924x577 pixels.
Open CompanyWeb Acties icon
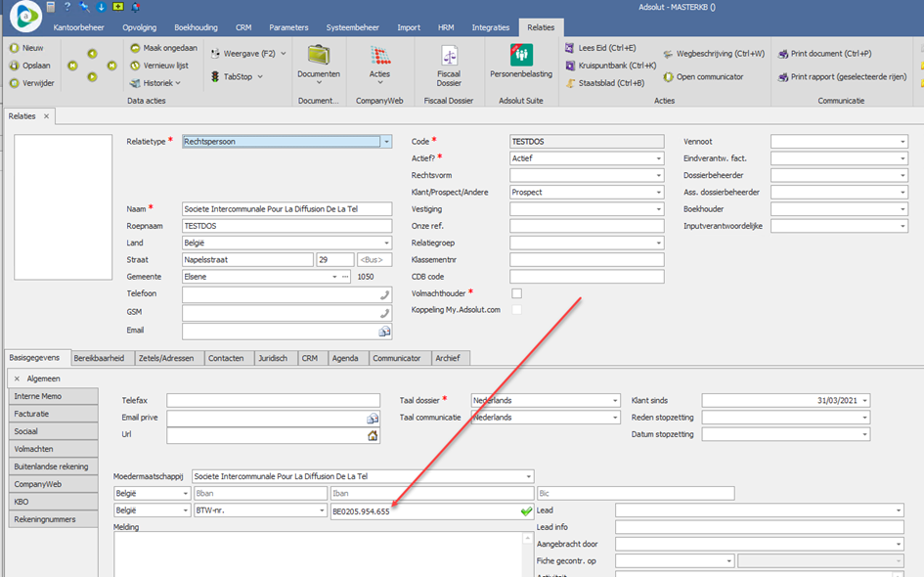(x=380, y=55)
